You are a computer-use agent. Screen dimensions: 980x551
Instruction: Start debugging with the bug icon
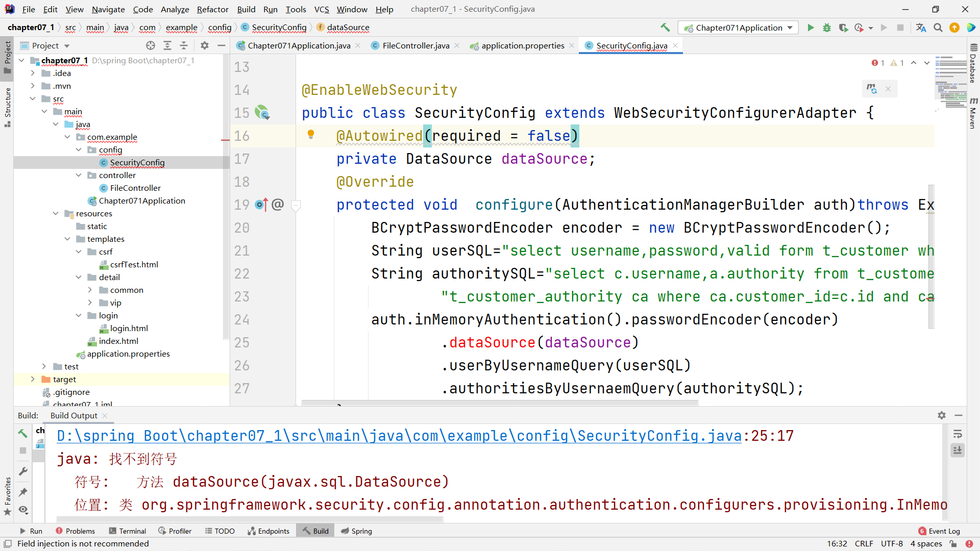point(827,28)
